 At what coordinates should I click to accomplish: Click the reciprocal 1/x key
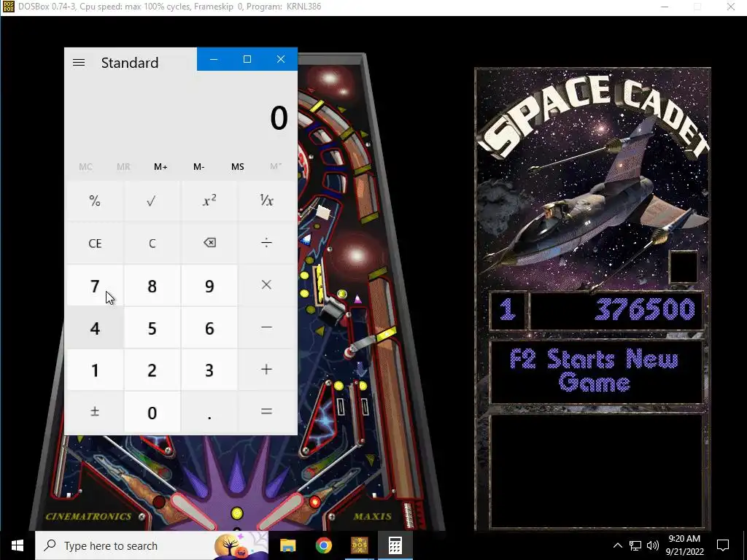[266, 201]
